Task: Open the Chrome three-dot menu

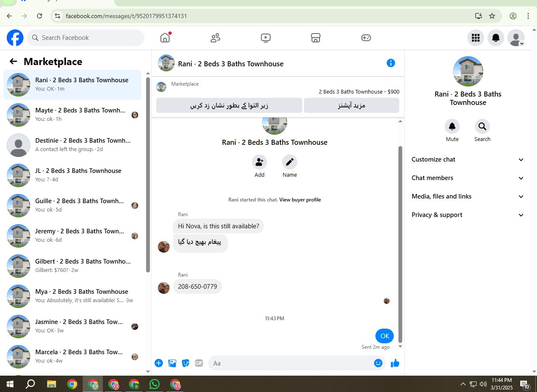Action: (x=528, y=16)
